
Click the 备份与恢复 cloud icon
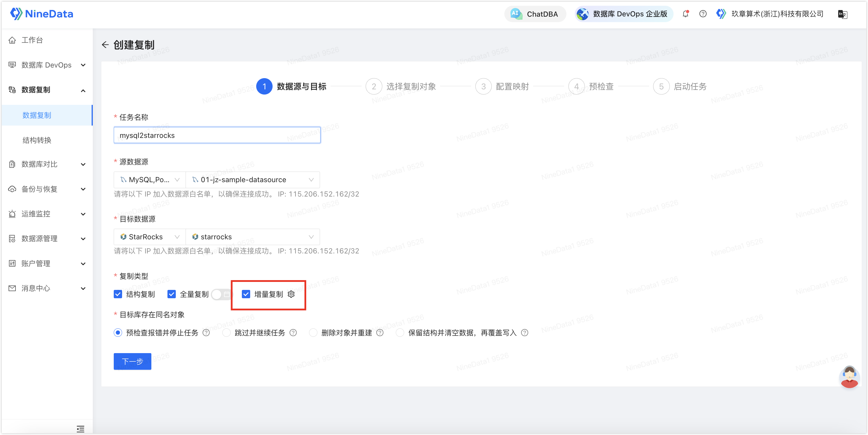click(12, 189)
